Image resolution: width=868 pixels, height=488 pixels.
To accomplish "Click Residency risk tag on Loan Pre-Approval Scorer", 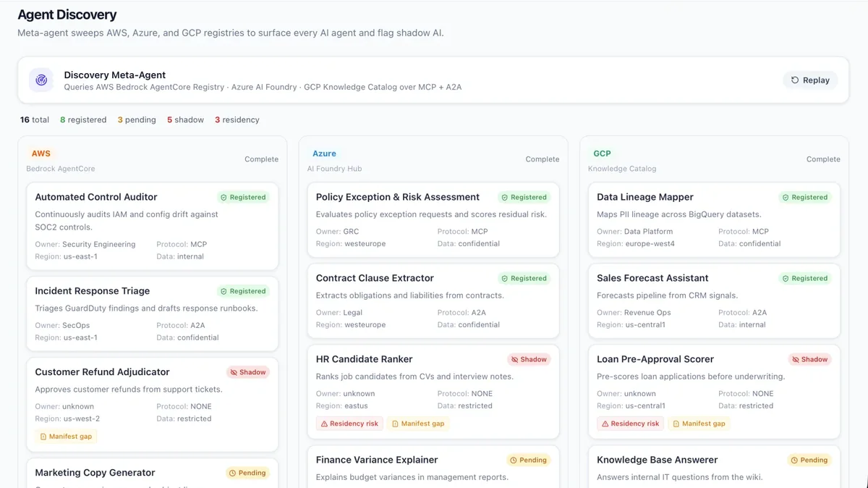I will [x=630, y=424].
